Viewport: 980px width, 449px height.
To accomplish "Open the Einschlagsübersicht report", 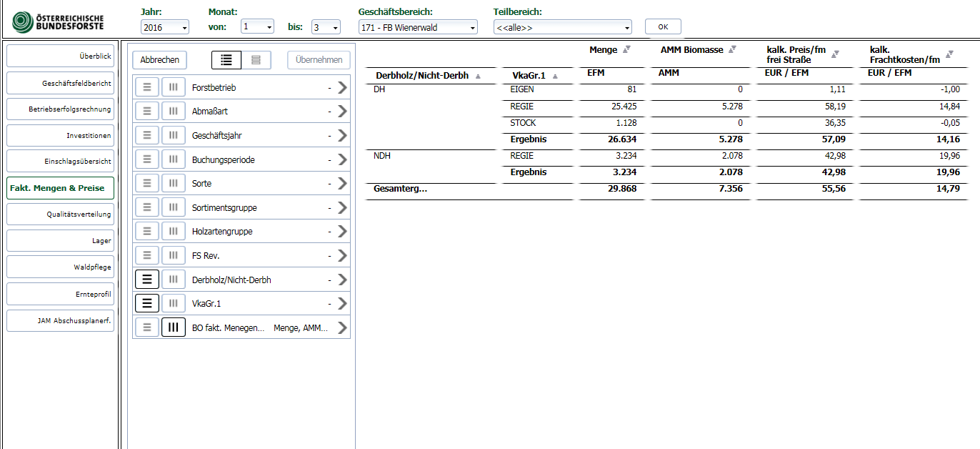I will [x=60, y=161].
